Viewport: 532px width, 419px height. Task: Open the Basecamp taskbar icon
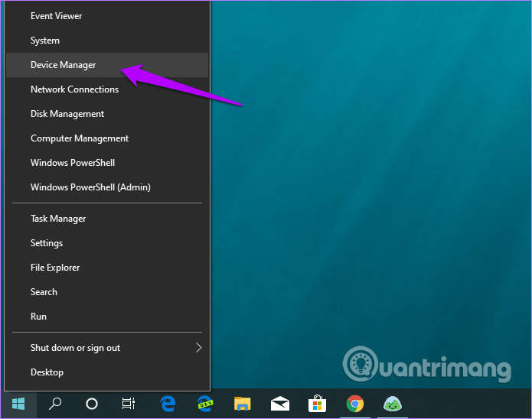coord(393,404)
